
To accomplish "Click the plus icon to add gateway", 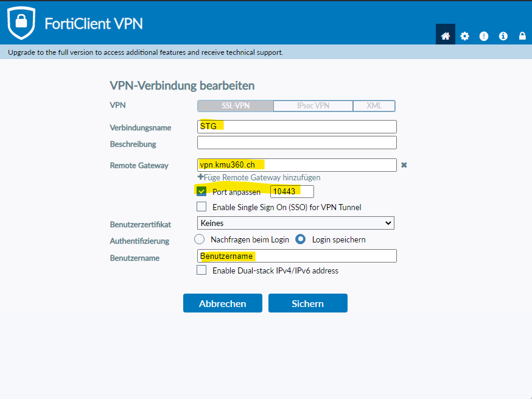I will coord(200,177).
